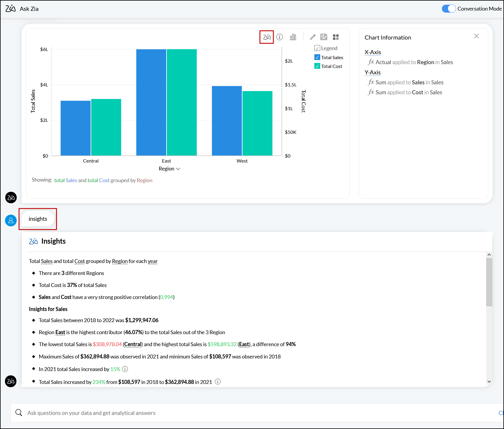Uncheck the Legend checkbox
Viewport: 504px width, 429px height.
tap(317, 48)
